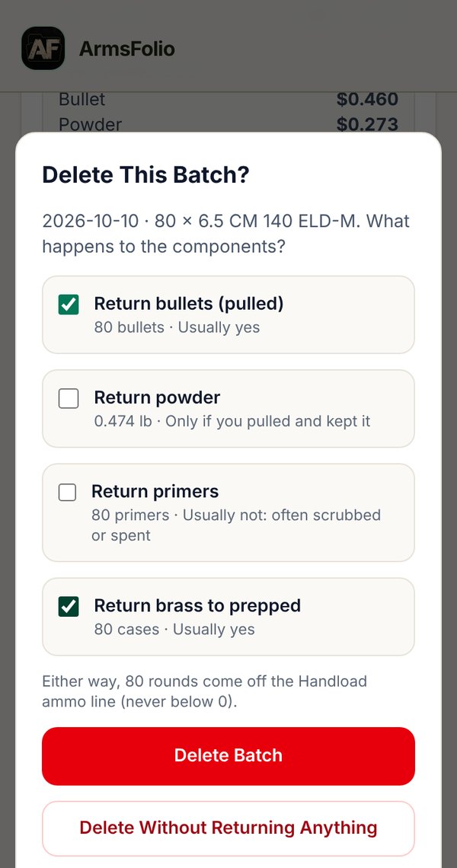Click the Delete Batch red button

point(228,755)
